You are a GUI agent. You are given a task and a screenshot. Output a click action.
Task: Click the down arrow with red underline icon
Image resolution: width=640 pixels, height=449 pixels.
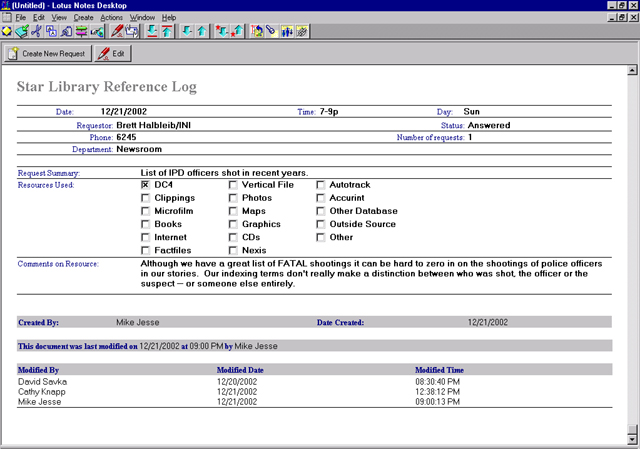152,31
